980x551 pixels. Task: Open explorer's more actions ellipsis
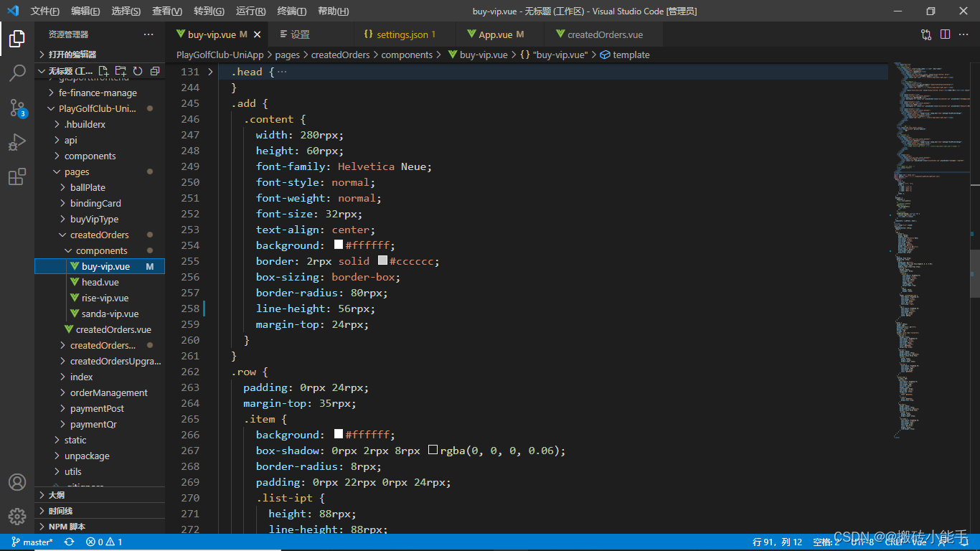pyautogui.click(x=149, y=34)
